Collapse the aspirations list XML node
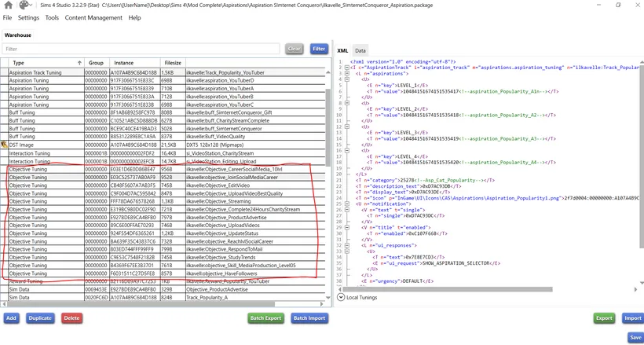This screenshot has height=345, width=644. (347, 73)
